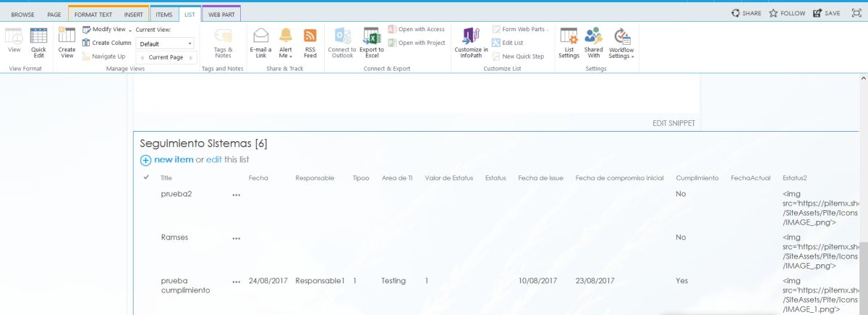Click the Create Column button
Image resolution: width=868 pixels, height=315 pixels.
coord(106,43)
